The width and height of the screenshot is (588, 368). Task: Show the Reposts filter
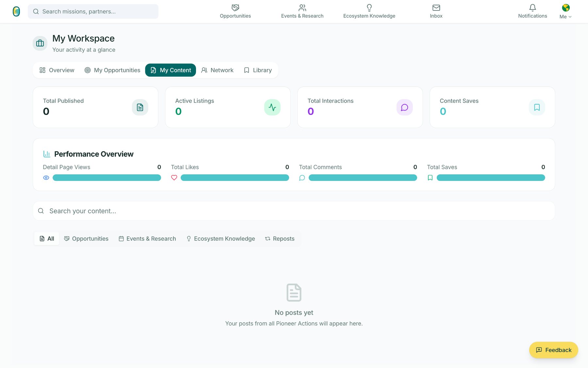[280, 239]
